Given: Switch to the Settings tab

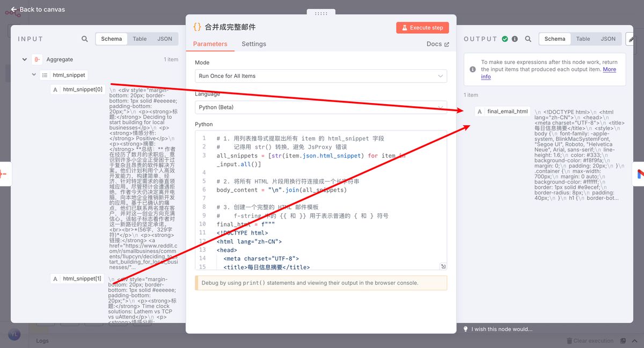Looking at the screenshot, I should [253, 44].
